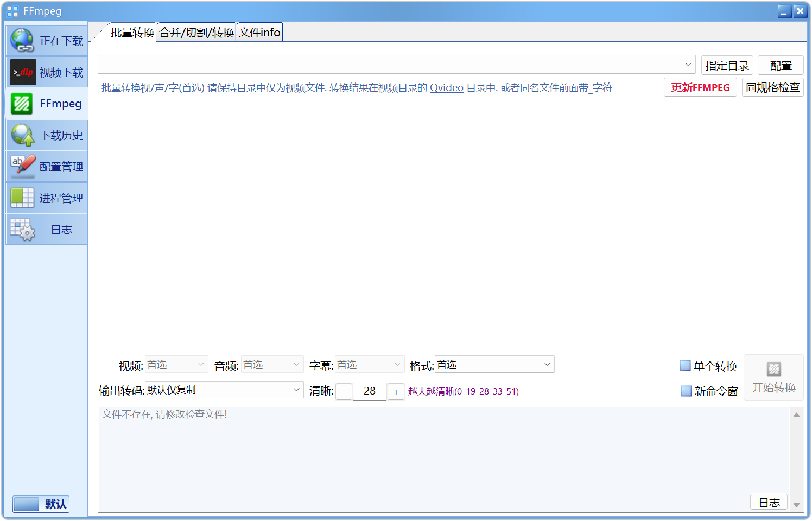Image resolution: width=812 pixels, height=521 pixels.
Task: Click the 默认 theme button
Action: point(41,504)
